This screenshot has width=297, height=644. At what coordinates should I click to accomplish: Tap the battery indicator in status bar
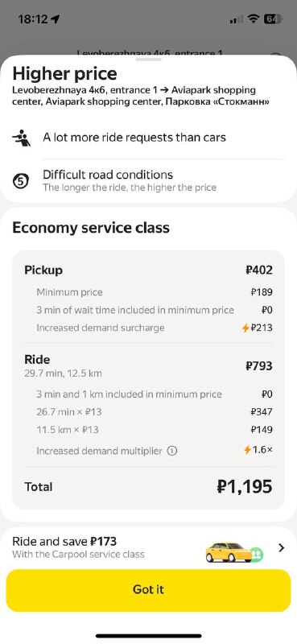coord(273,19)
